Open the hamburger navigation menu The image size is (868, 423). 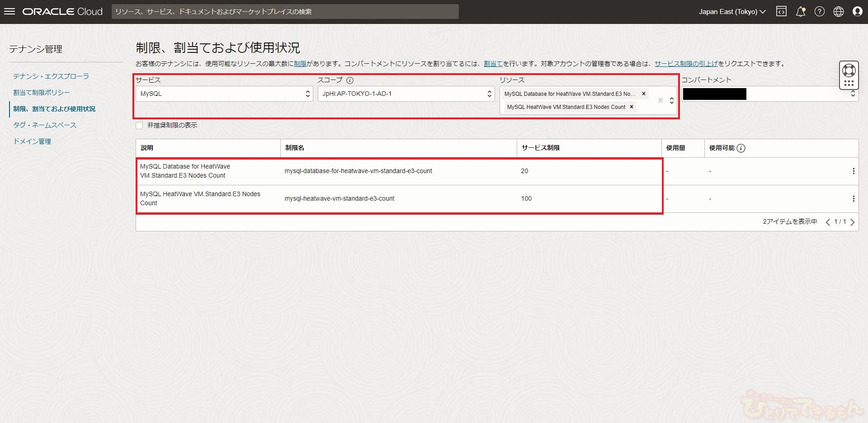point(9,12)
